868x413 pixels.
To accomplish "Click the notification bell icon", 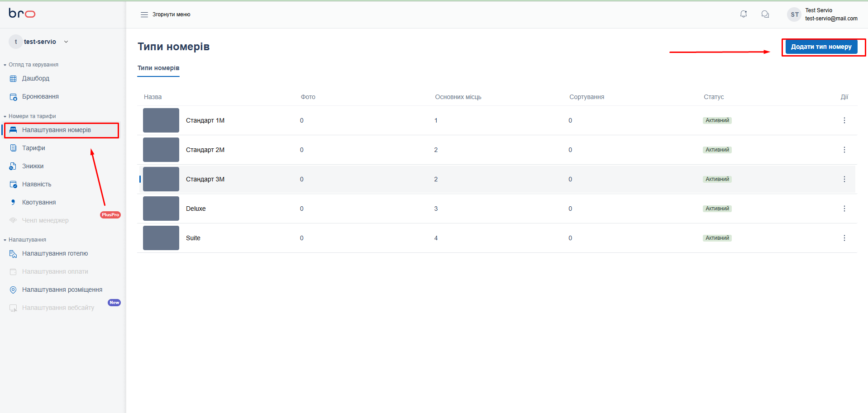I will pos(743,14).
